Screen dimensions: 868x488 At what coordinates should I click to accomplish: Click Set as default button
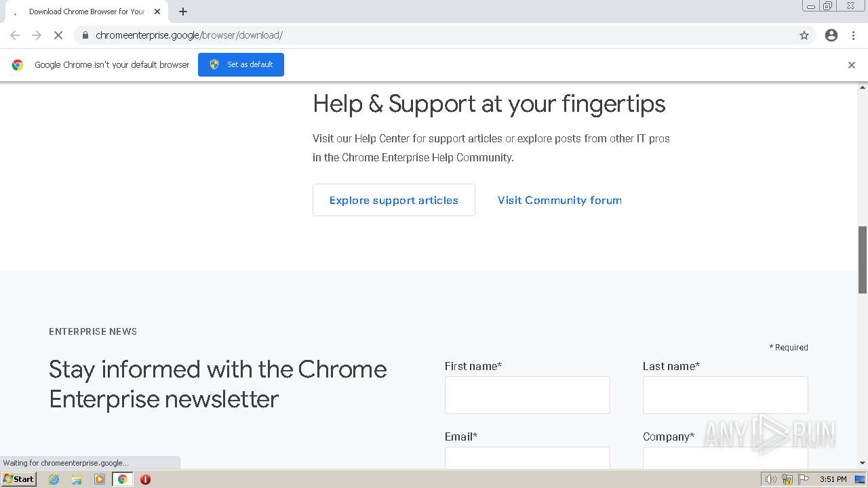click(x=241, y=64)
